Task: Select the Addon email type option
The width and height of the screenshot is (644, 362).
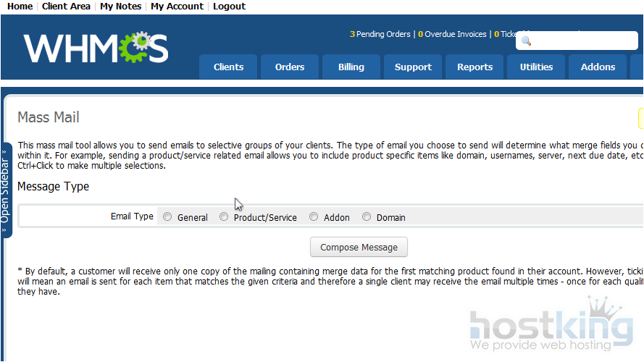Action: [314, 216]
